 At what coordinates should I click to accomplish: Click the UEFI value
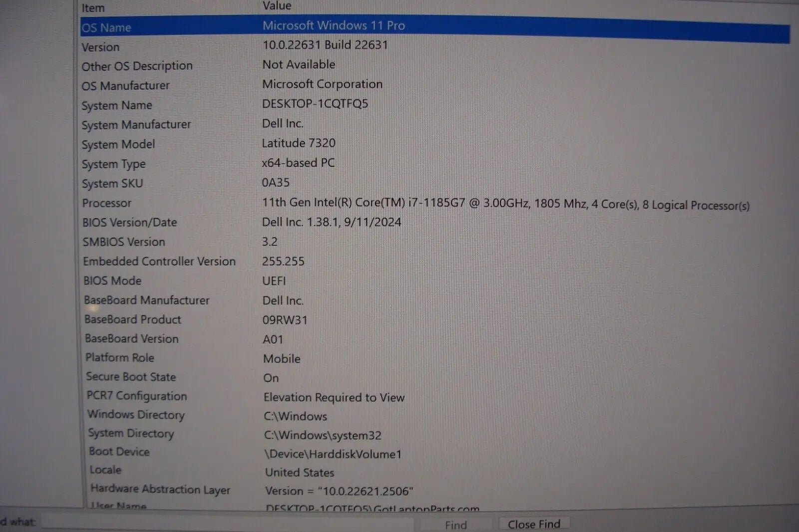(x=274, y=281)
